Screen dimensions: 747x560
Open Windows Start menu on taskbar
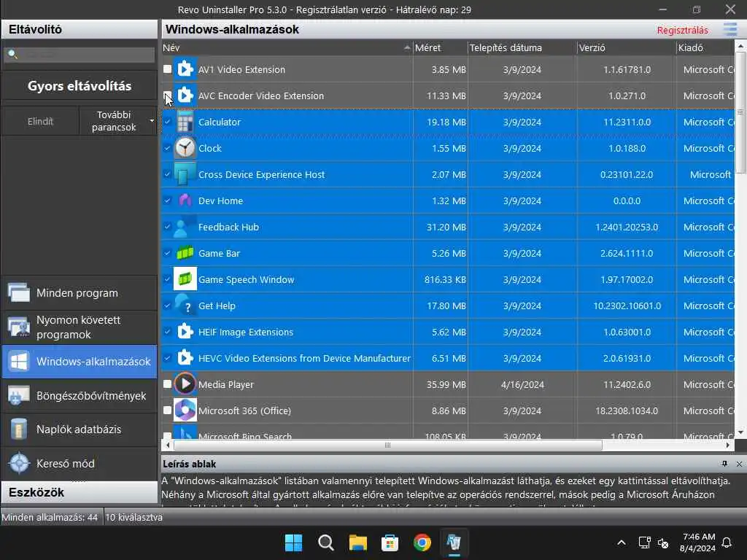coord(293,542)
